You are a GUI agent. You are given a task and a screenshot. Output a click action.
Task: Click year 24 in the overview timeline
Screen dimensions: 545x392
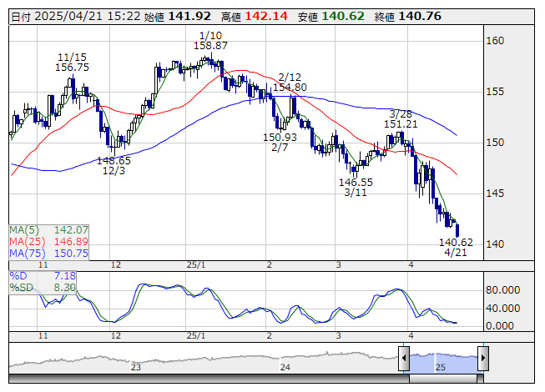(285, 367)
